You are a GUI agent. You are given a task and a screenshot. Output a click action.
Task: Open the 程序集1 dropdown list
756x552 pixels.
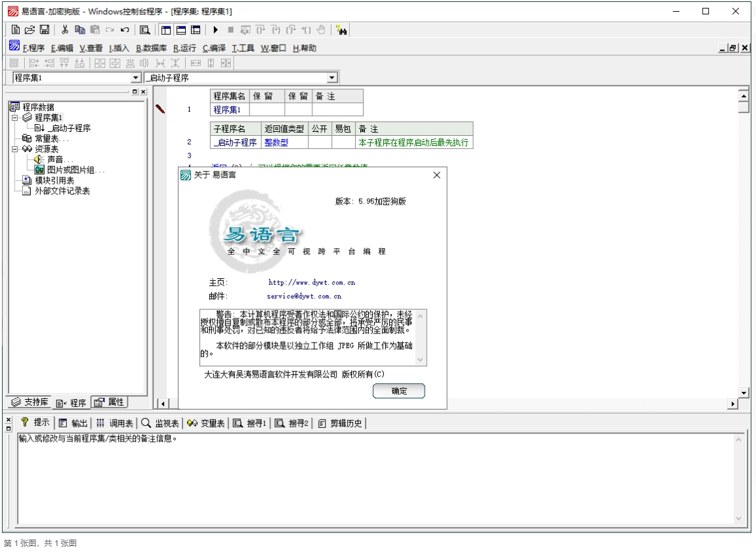(x=136, y=78)
